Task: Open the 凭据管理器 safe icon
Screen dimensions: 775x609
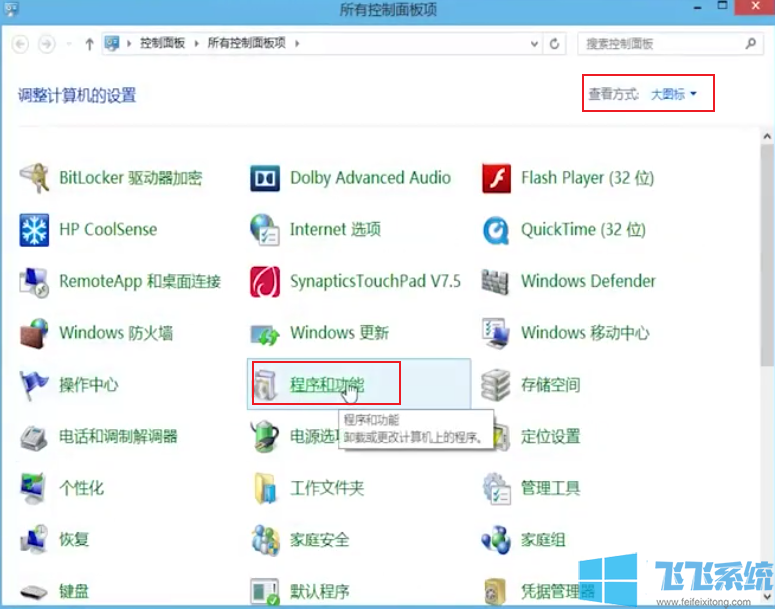Action: click(x=495, y=591)
